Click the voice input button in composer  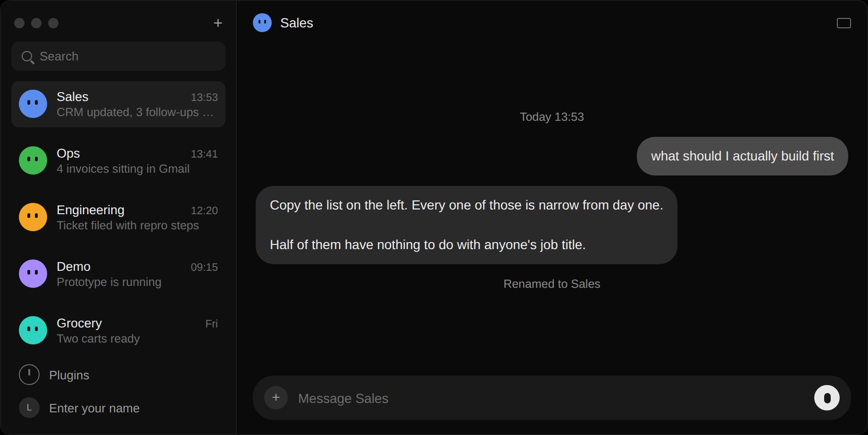(x=826, y=398)
